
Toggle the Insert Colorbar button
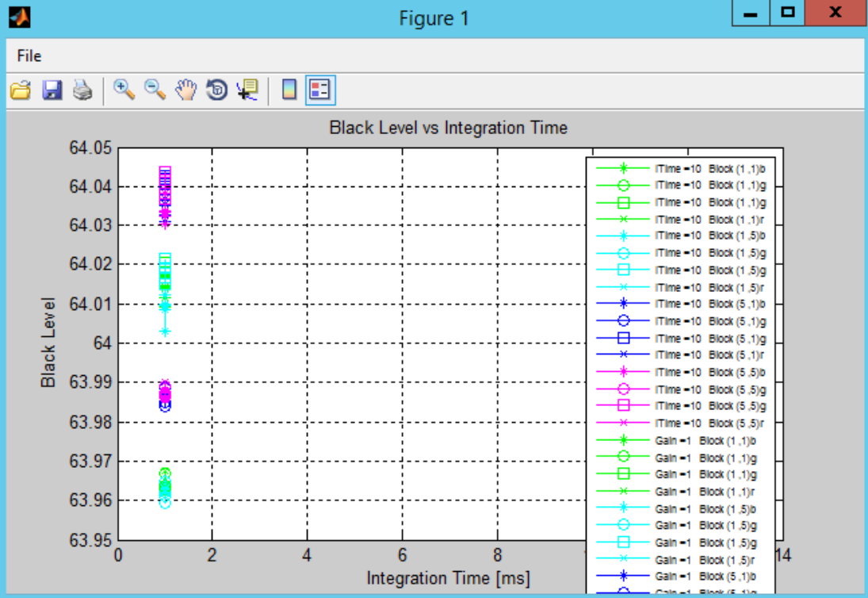[290, 90]
